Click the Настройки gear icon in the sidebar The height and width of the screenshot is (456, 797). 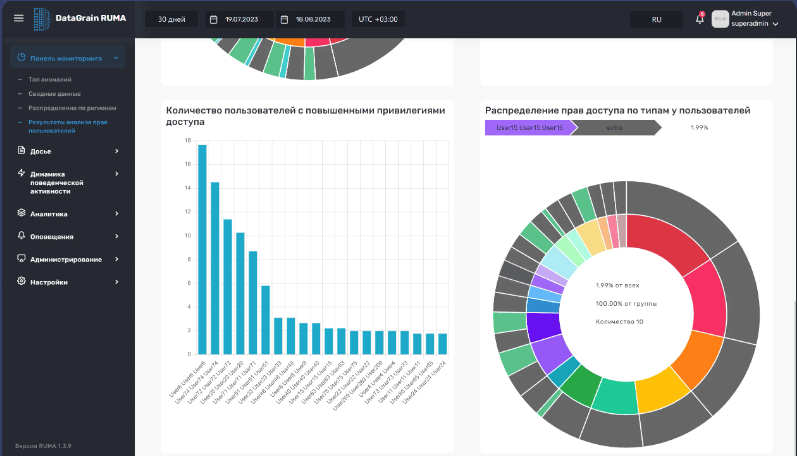(x=21, y=282)
